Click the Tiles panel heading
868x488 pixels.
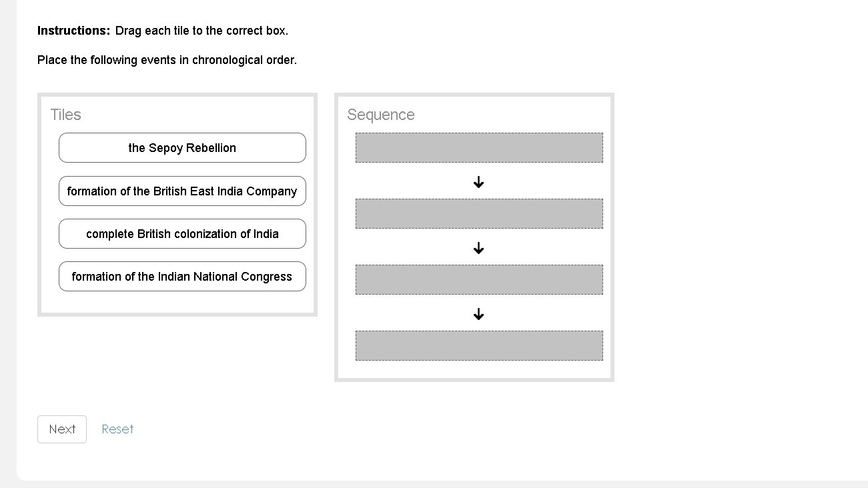click(x=65, y=115)
